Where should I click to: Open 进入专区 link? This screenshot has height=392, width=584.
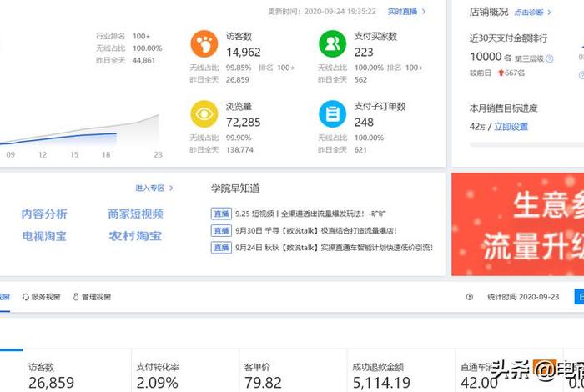tap(149, 188)
